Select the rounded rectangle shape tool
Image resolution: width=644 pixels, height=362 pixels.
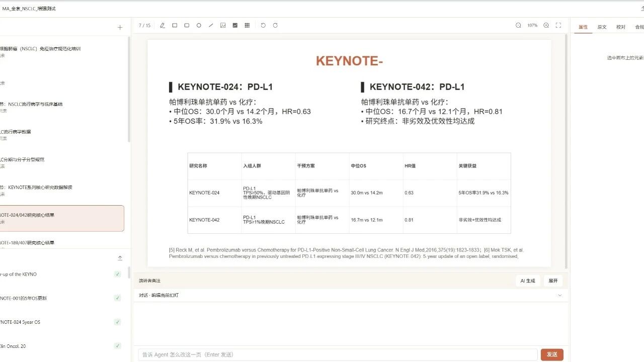point(187,25)
